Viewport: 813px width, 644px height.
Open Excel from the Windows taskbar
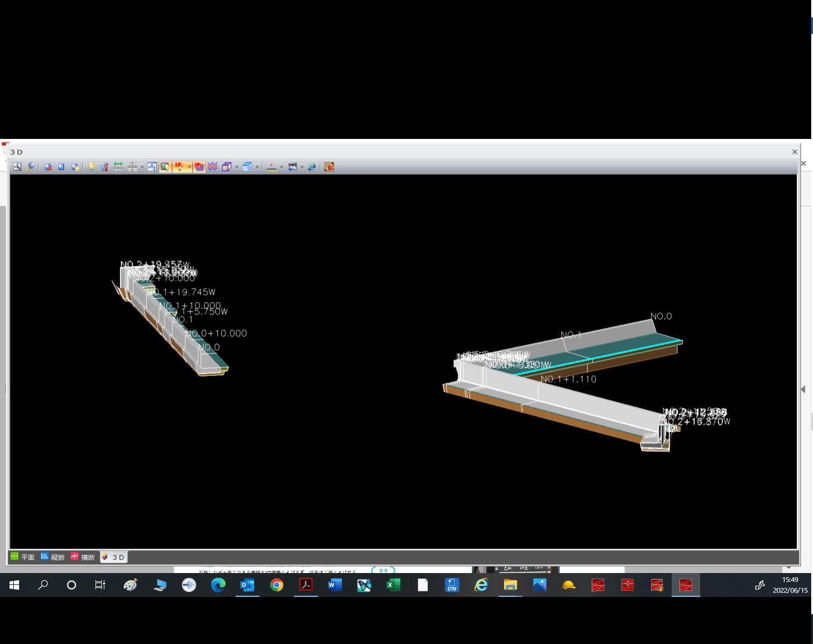(x=393, y=586)
